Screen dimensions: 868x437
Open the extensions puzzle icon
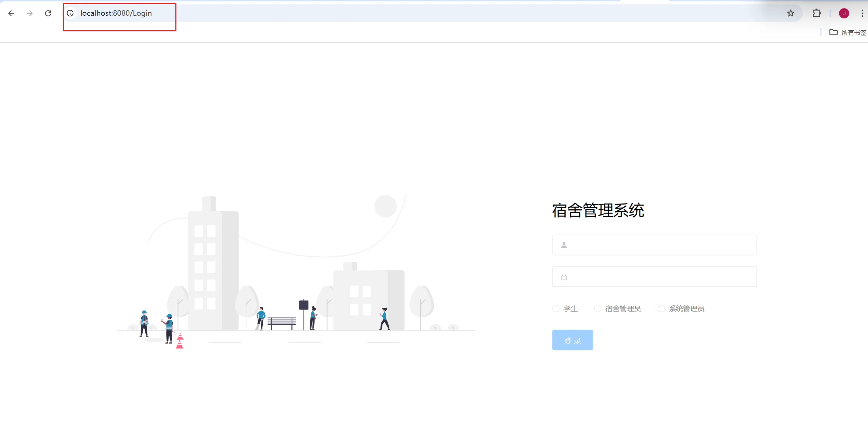(x=816, y=13)
